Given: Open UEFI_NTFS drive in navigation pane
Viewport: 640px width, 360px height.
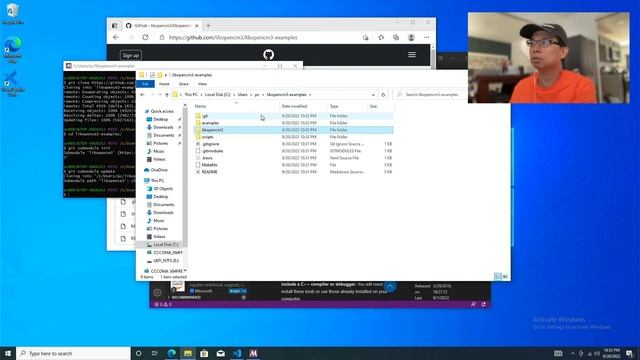Looking at the screenshot, I should click(x=166, y=260).
